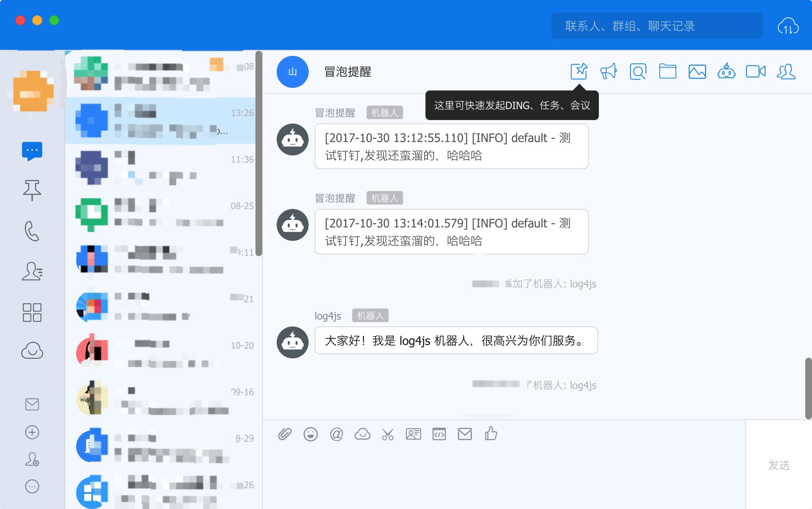Click the 发送 send button
812x509 pixels.
click(x=779, y=465)
